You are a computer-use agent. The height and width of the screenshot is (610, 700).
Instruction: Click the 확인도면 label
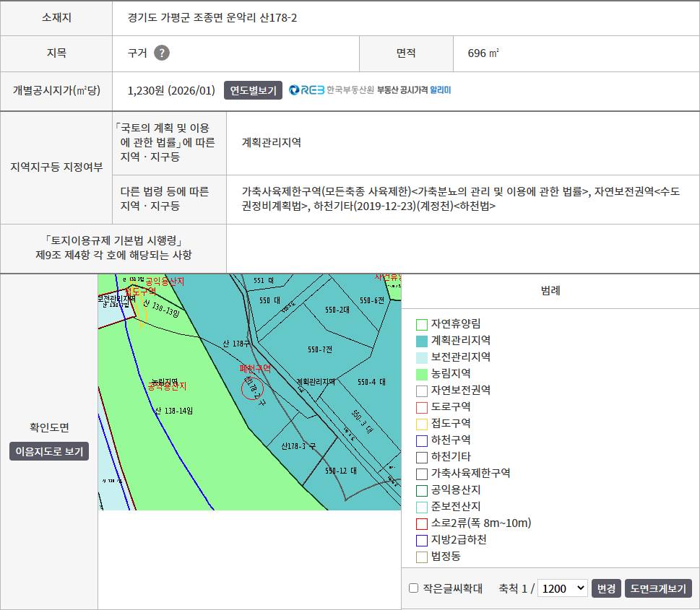point(49,427)
